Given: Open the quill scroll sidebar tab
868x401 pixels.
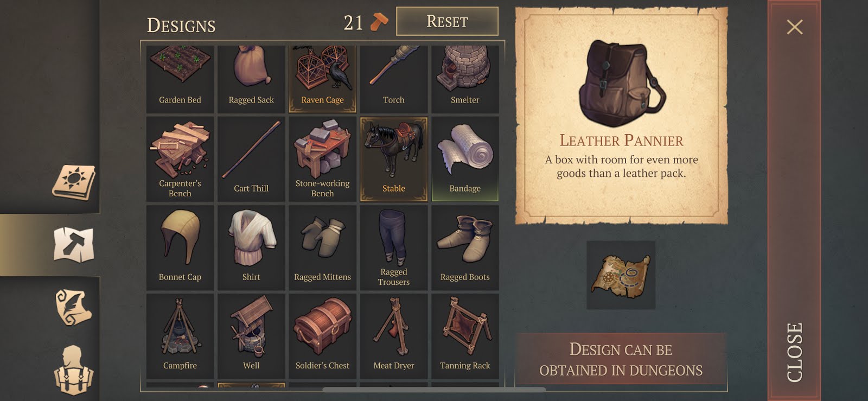Looking at the screenshot, I should click(x=74, y=307).
